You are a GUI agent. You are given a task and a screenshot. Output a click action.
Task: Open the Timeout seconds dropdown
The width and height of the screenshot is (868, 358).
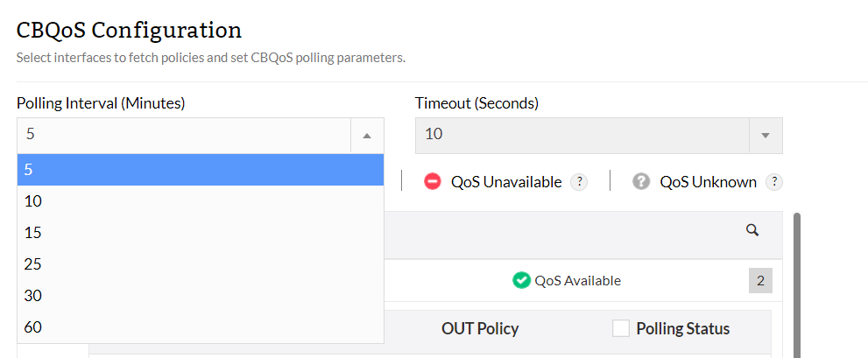point(765,136)
